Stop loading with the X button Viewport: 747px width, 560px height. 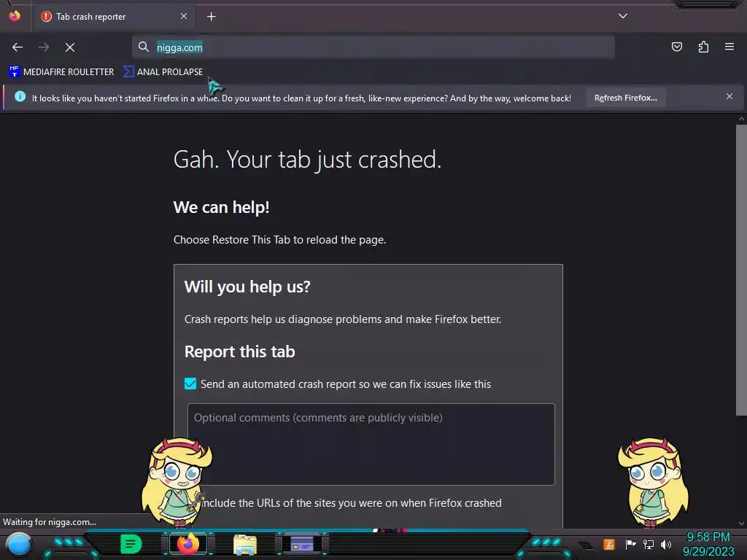click(x=70, y=47)
